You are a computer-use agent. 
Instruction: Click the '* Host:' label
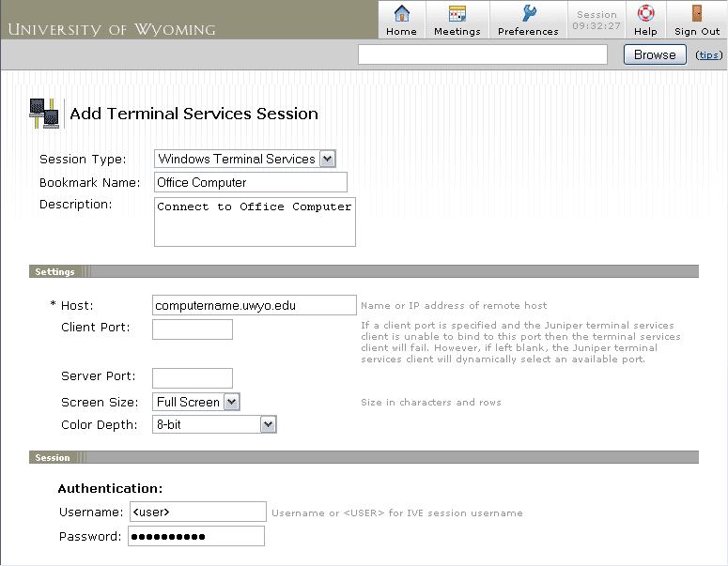click(71, 306)
